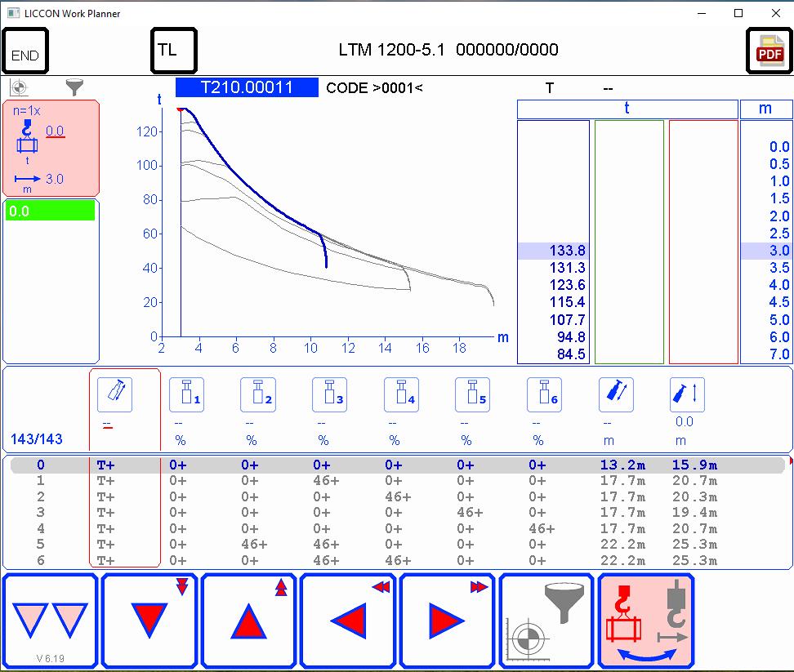Select telescope section 6 icon
Image resolution: width=794 pixels, height=672 pixels.
point(545,394)
